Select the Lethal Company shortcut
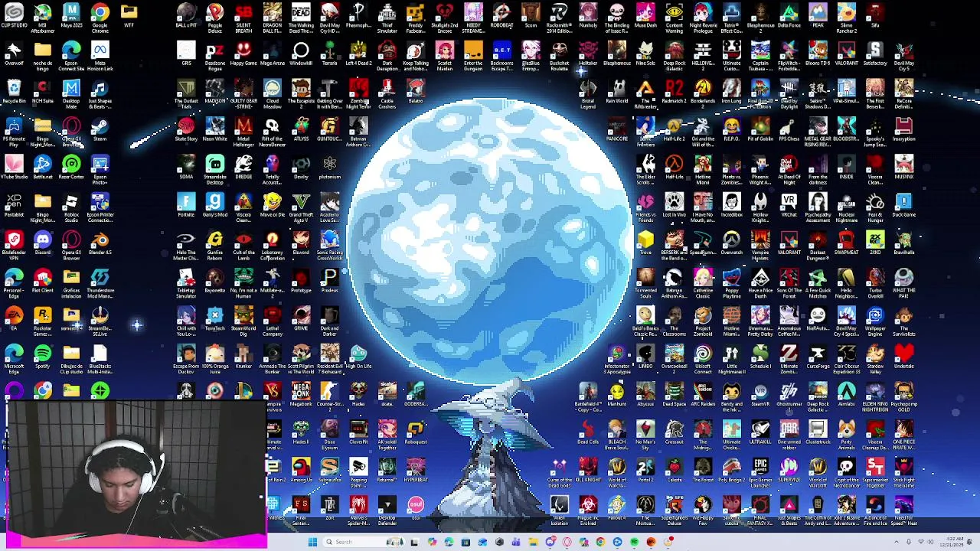 click(x=273, y=322)
